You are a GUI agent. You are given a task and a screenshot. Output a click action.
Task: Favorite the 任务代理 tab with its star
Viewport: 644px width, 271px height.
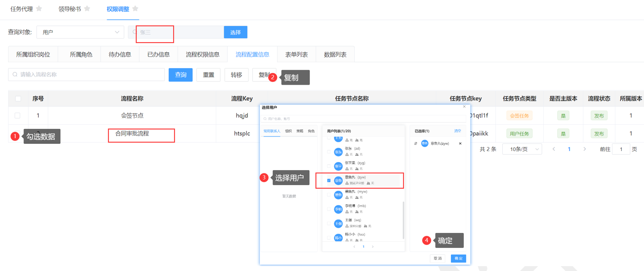pos(39,9)
